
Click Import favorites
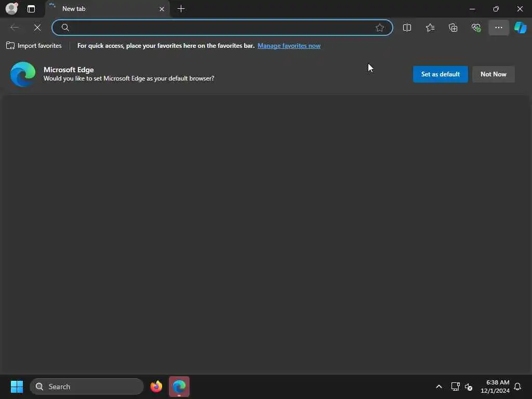click(x=34, y=46)
